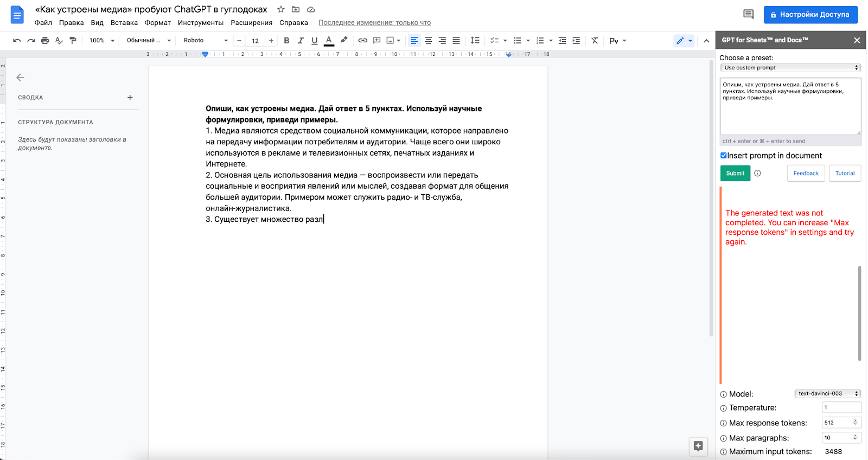The width and height of the screenshot is (868, 460).
Task: Print the document
Action: [x=45, y=41]
